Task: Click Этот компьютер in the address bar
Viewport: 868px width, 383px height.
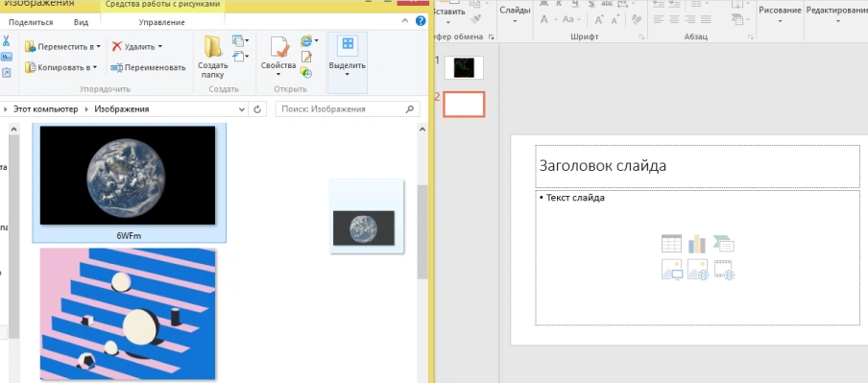Action: (46, 109)
